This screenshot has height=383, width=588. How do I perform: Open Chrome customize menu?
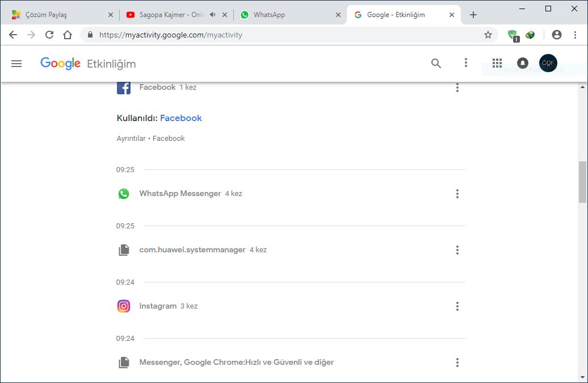point(576,35)
